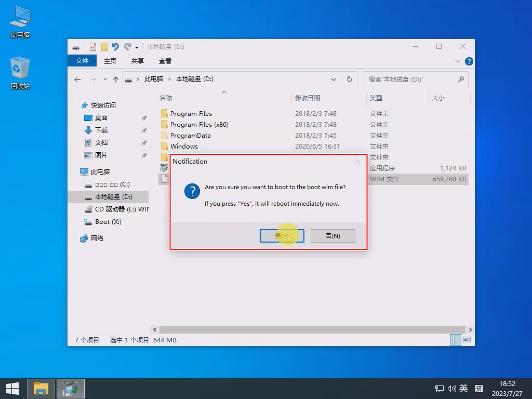Click the new folder icon in the quick access toolbar
Screen dimensions: 532x399
[x=104, y=46]
